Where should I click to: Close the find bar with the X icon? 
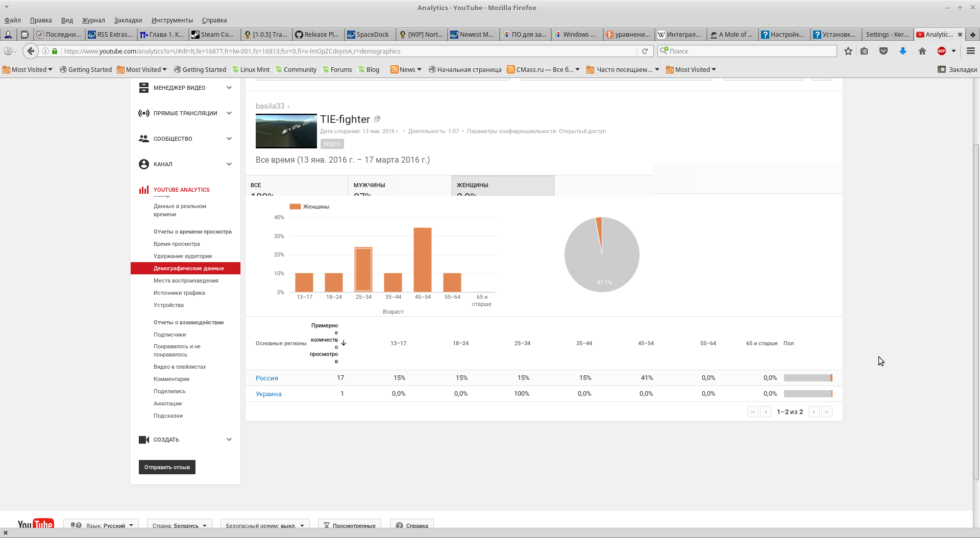point(6,533)
